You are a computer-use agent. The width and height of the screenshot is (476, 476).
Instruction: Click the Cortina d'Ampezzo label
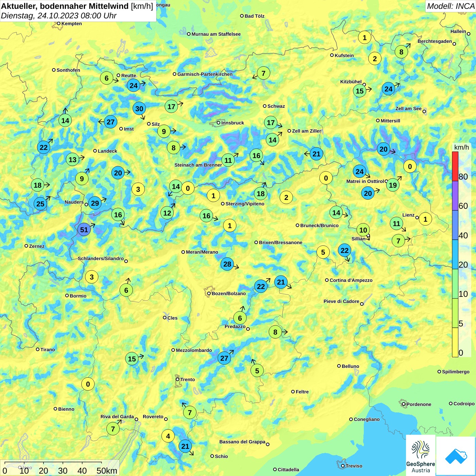point(351,280)
